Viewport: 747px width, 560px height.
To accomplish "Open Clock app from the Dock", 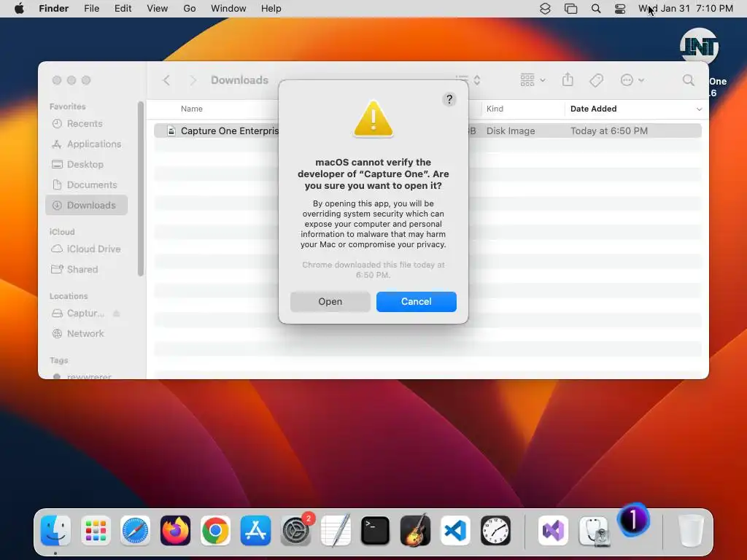I will point(495,530).
